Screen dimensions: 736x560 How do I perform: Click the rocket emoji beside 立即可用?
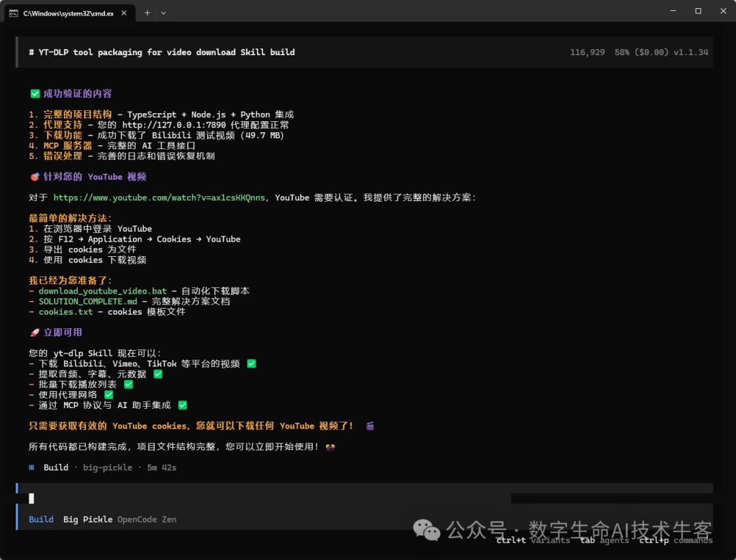[x=35, y=333]
